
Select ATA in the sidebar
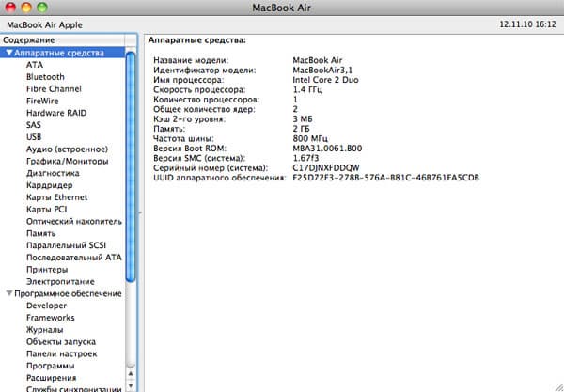(35, 65)
